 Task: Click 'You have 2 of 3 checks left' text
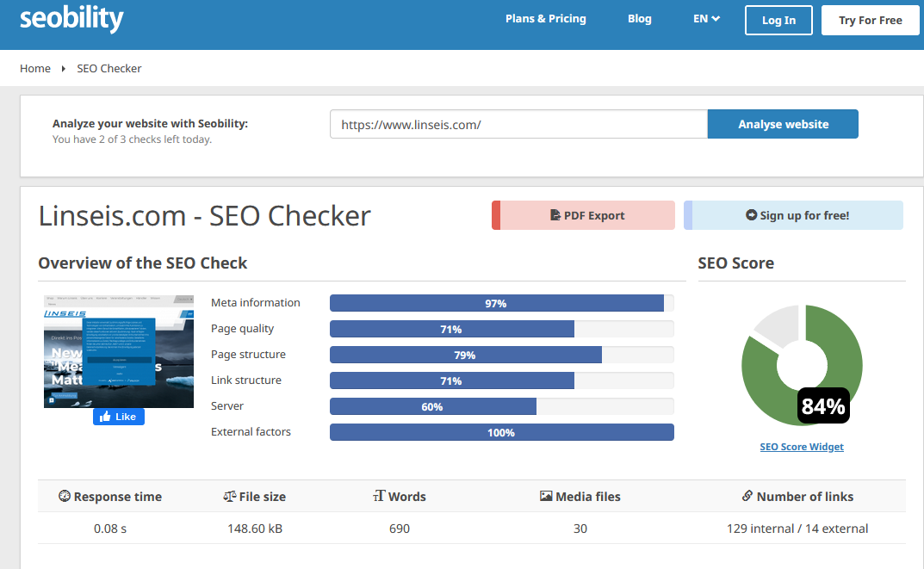point(132,139)
